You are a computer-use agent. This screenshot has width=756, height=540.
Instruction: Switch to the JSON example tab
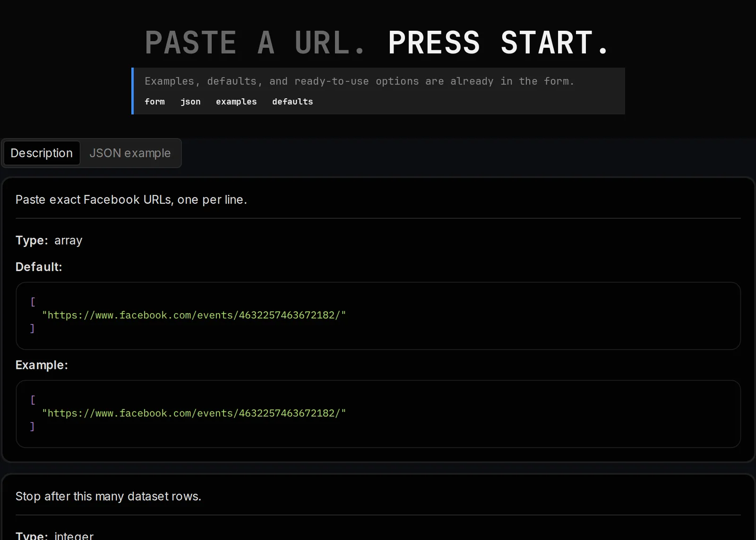130,153
